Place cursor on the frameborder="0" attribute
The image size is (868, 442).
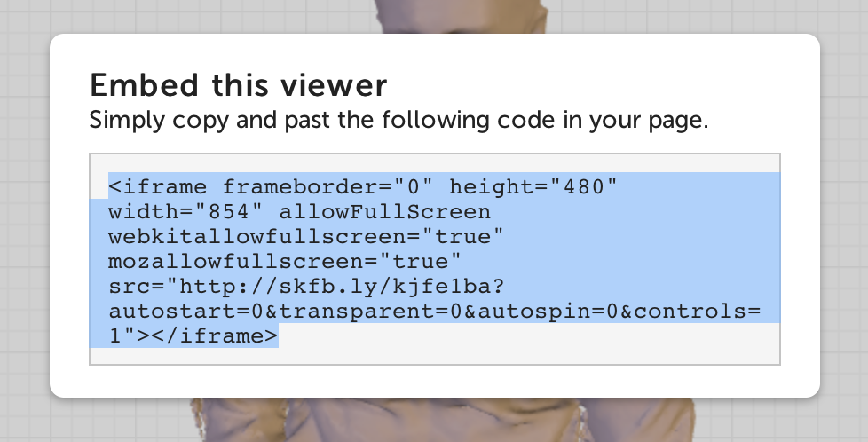coord(326,187)
